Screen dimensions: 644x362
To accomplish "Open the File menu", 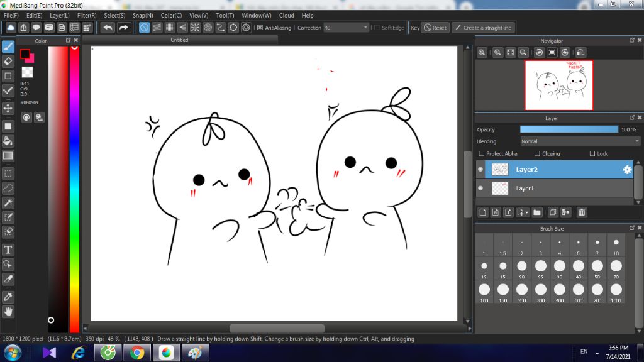I will pos(11,16).
